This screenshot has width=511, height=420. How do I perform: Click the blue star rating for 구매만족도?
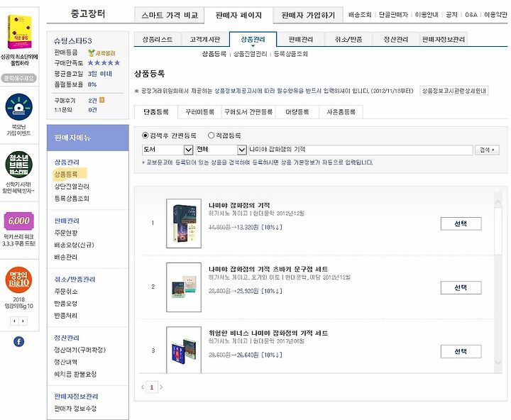click(104, 63)
